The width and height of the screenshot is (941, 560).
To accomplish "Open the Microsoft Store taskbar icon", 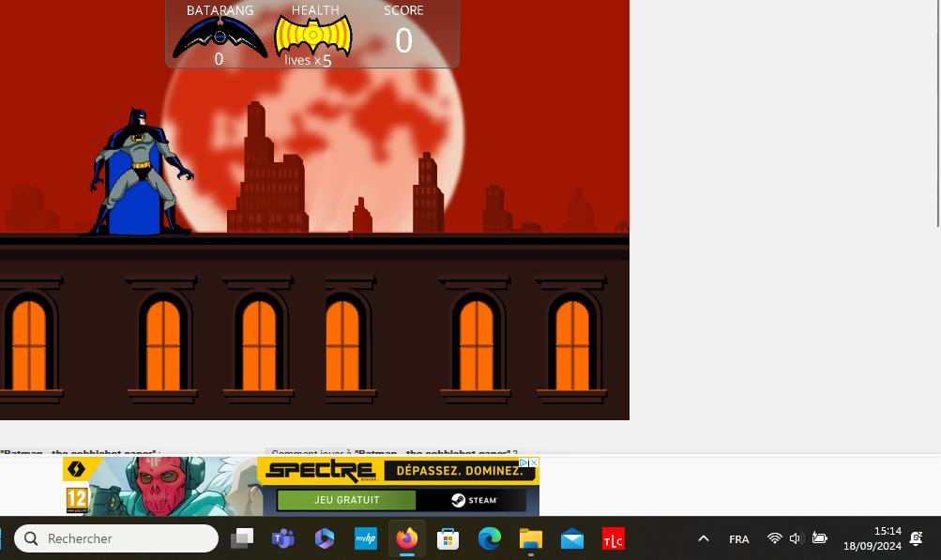I will coord(448,538).
